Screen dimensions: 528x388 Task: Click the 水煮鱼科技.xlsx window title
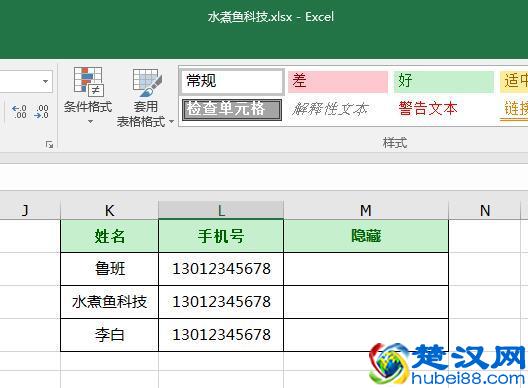click(271, 17)
